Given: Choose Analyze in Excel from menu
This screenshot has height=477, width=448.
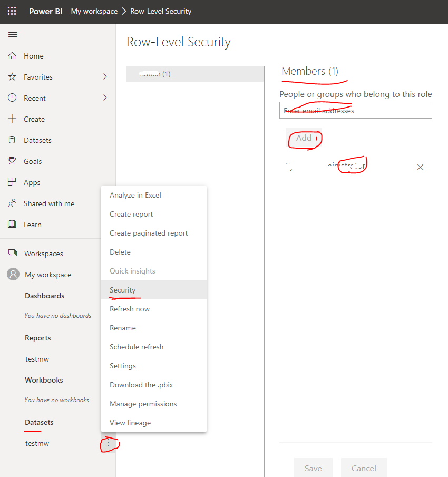Looking at the screenshot, I should [154, 196].
